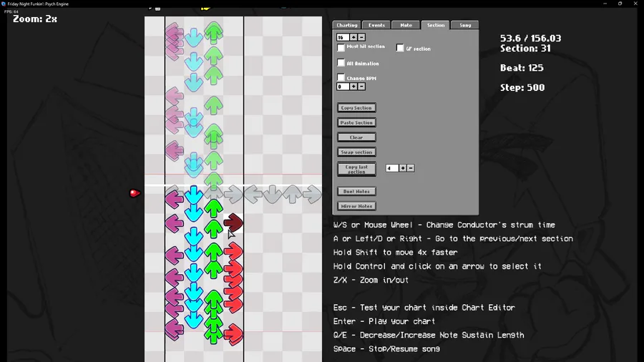Click the Psych Engine window title icon
Viewport: 644px width, 362px height.
4,4
